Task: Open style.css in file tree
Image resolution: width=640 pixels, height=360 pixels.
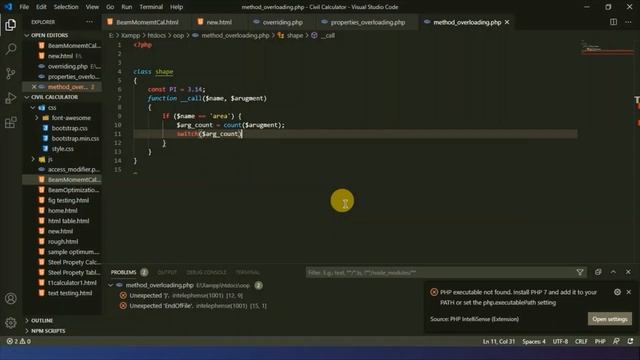Action: (x=62, y=149)
